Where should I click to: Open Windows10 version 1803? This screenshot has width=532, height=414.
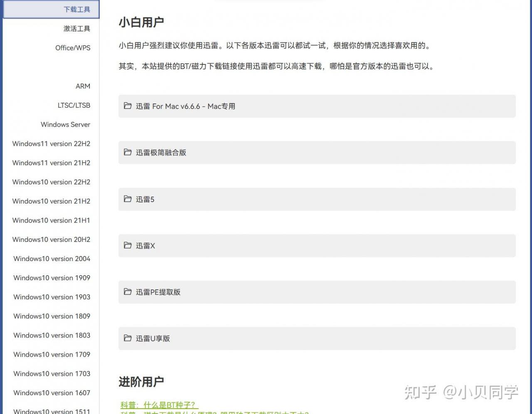coord(52,335)
